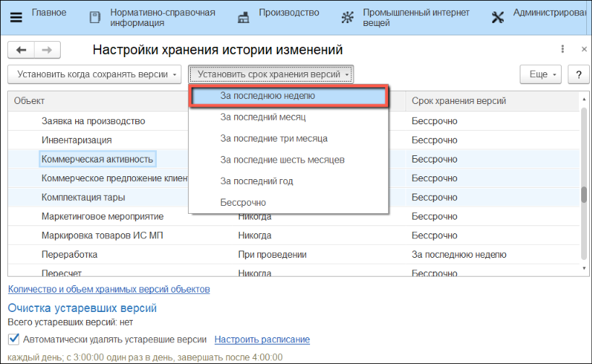Click the Настроить расписание link
Screen dimensions: 592x364
tap(262, 339)
